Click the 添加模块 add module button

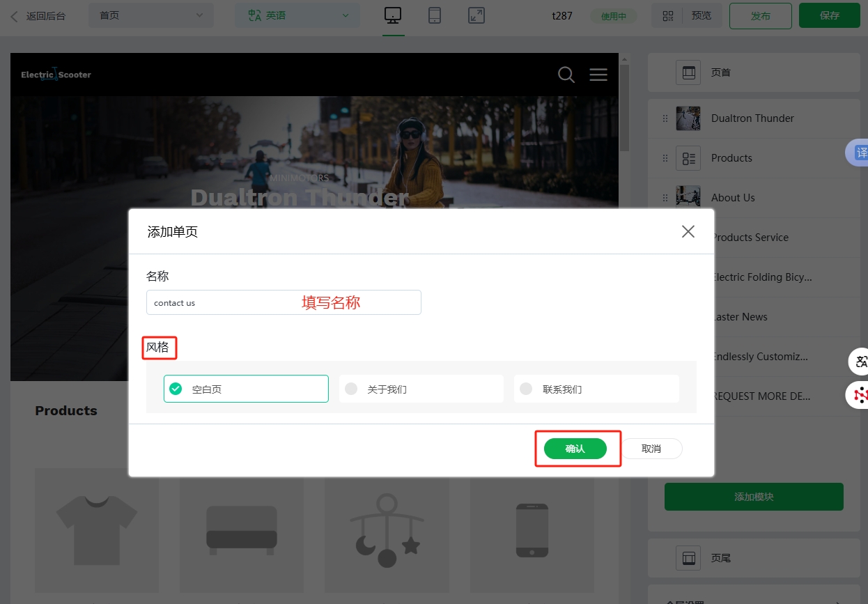754,497
